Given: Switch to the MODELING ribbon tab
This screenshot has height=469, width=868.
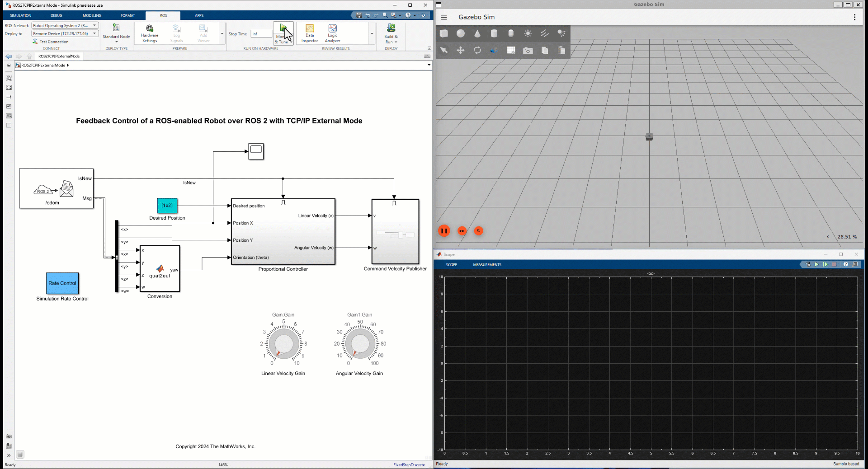Looking at the screenshot, I should pyautogui.click(x=92, y=15).
